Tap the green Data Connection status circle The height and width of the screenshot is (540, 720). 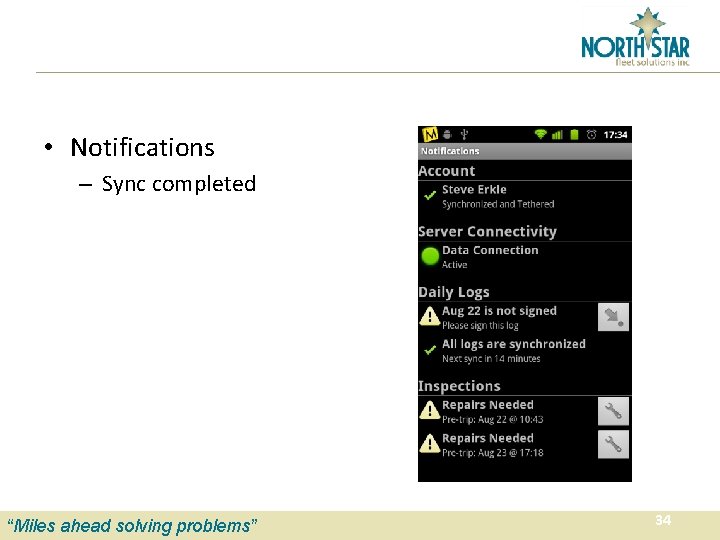pos(430,256)
